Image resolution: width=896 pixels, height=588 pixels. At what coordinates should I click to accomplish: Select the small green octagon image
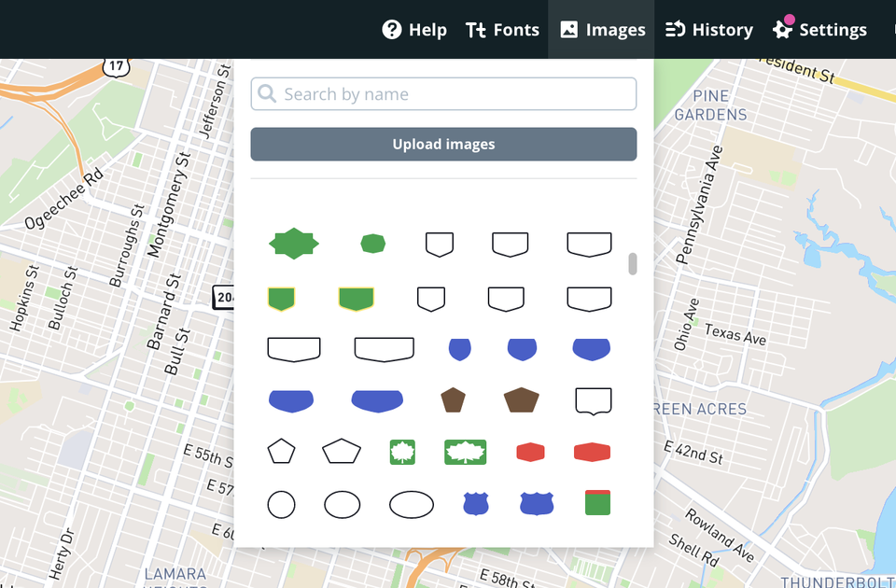tap(373, 244)
